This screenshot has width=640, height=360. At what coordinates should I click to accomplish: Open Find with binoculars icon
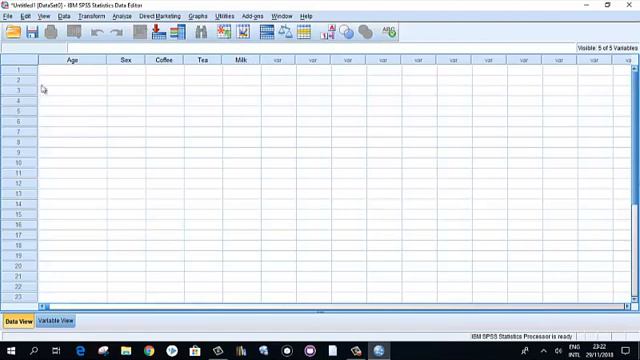201,32
